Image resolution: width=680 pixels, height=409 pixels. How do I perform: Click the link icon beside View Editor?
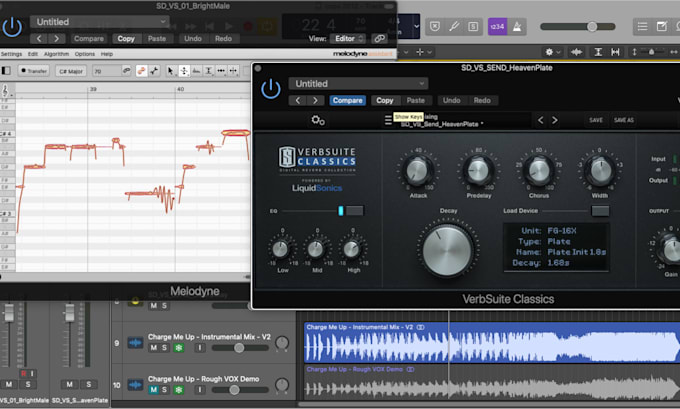[x=379, y=39]
